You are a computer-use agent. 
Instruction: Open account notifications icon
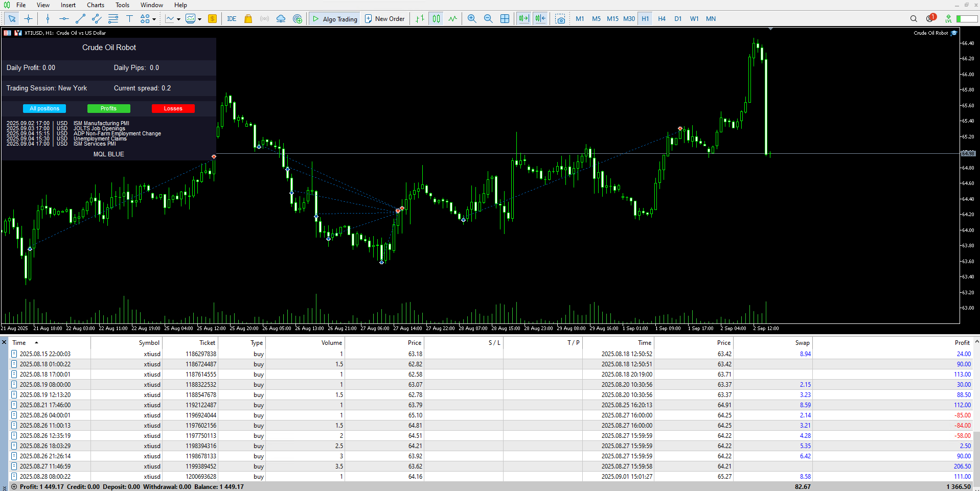[930, 18]
